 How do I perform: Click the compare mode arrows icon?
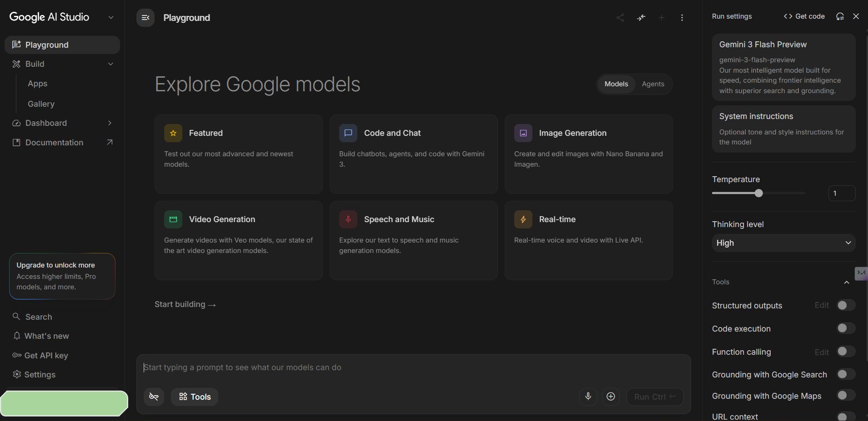[x=641, y=18]
